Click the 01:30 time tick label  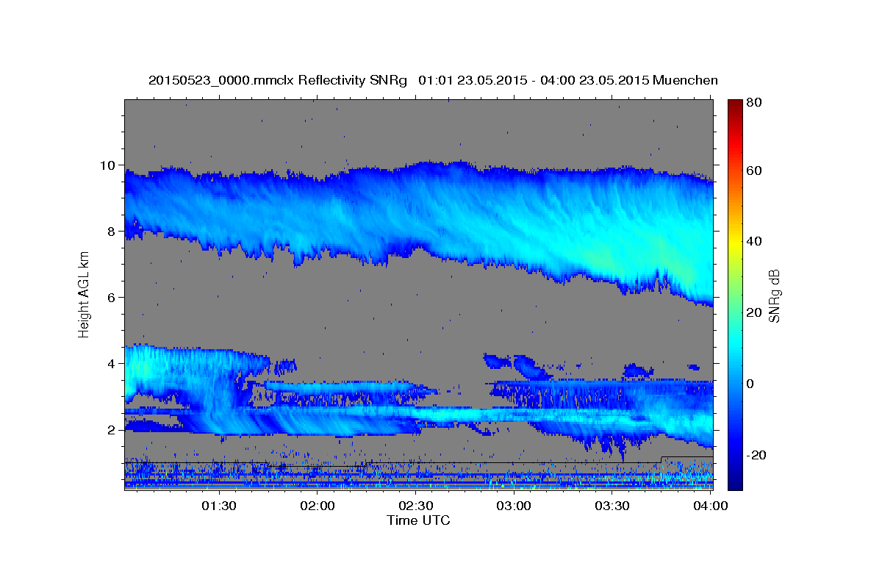[x=219, y=506]
